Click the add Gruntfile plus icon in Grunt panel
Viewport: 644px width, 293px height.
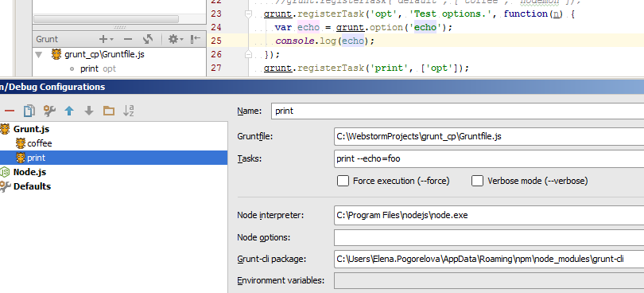[106, 39]
